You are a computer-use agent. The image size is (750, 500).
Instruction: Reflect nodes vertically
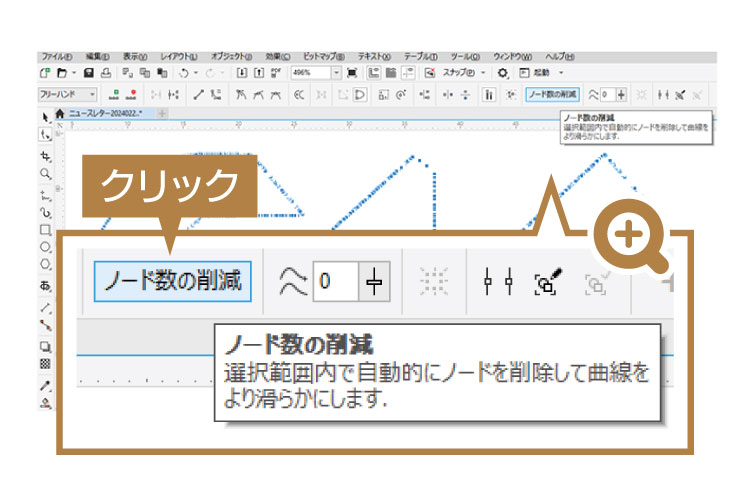tap(465, 95)
